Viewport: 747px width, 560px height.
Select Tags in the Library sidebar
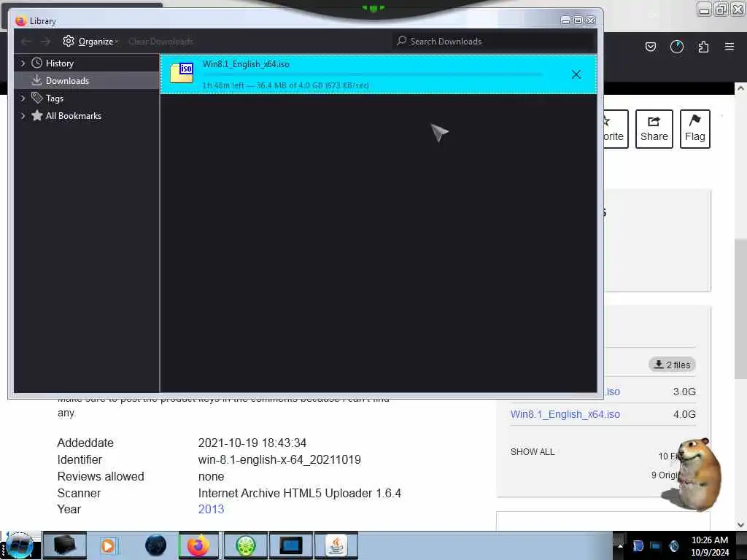click(54, 98)
